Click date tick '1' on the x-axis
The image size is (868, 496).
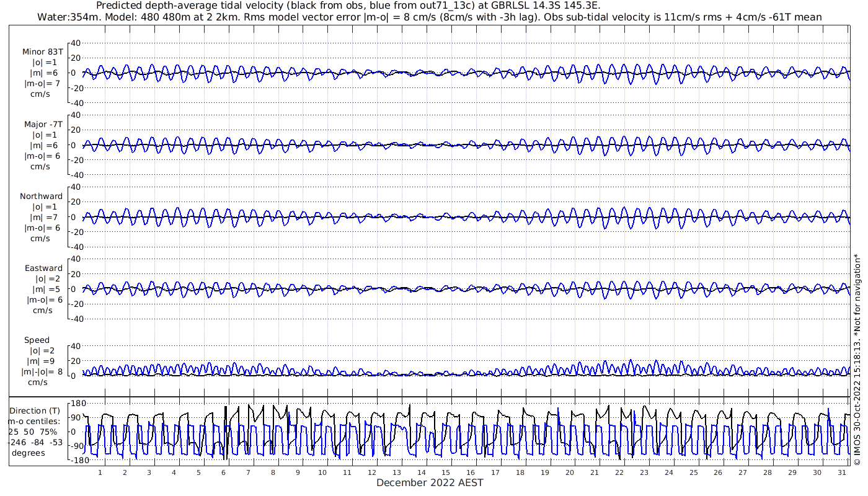[x=100, y=472]
